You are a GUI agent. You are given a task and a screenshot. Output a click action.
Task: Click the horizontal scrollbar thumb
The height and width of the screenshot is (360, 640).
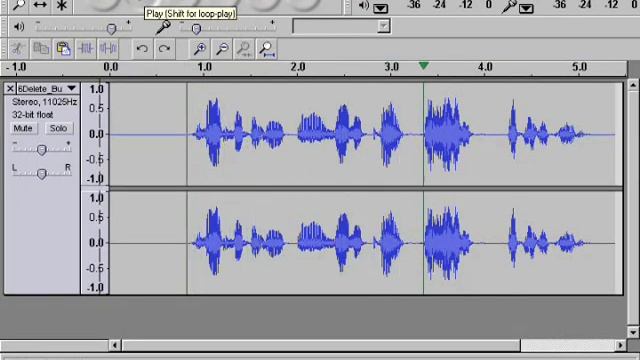[322, 345]
